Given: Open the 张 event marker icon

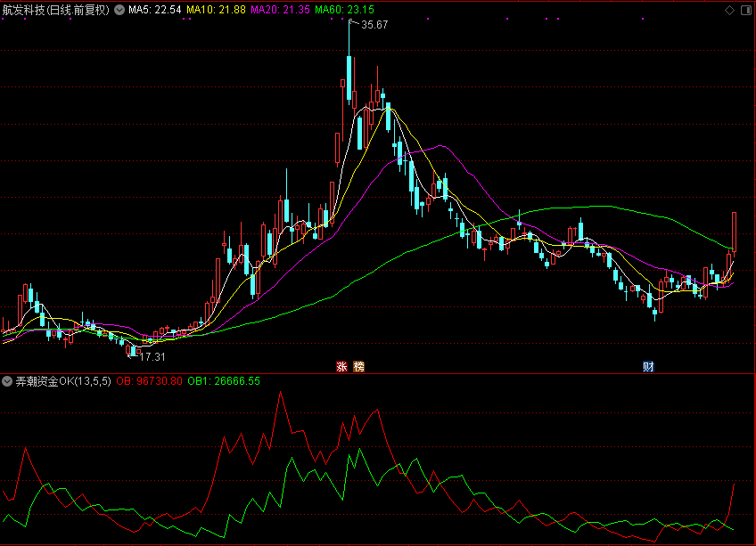Looking at the screenshot, I should pos(341,367).
